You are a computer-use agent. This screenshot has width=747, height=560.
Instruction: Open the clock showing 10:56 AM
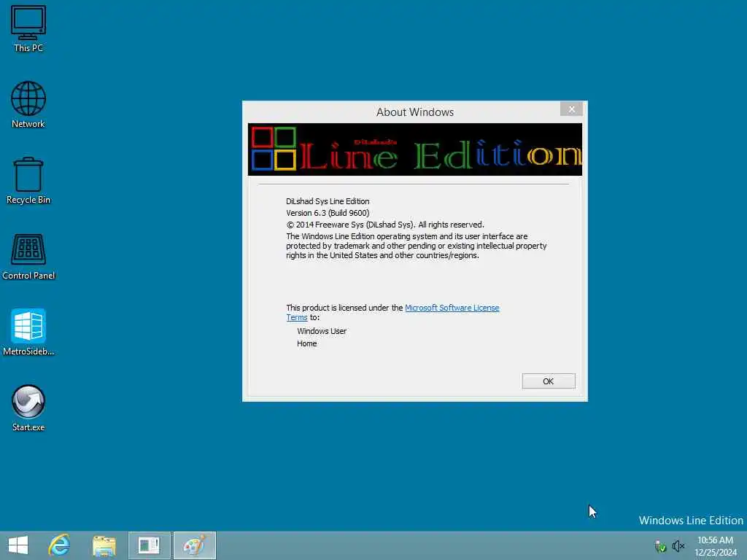[x=716, y=545]
